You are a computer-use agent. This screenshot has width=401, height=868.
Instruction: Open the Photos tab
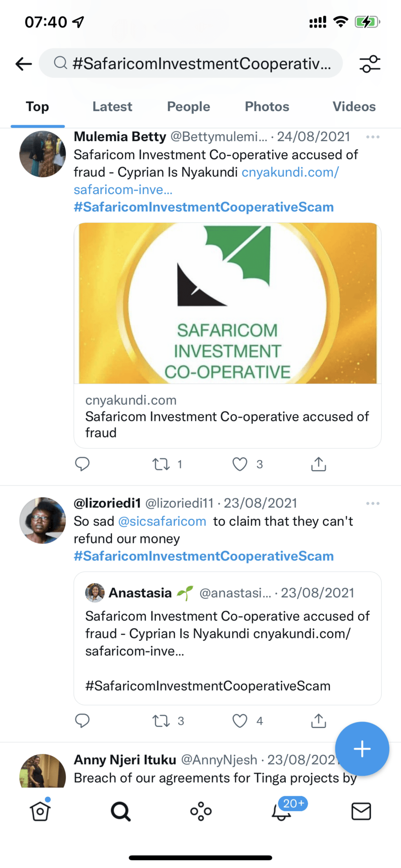tap(267, 107)
